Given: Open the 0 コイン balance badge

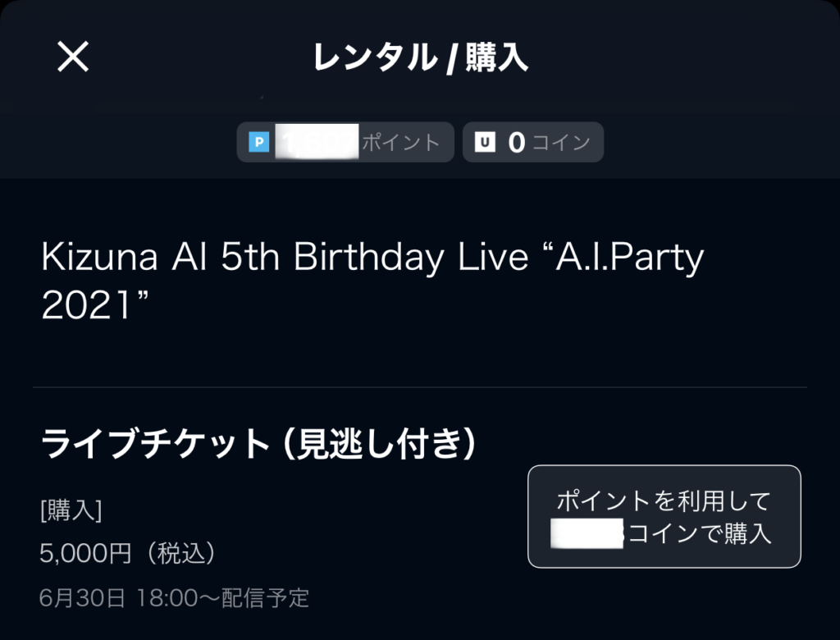Looking at the screenshot, I should point(533,142).
